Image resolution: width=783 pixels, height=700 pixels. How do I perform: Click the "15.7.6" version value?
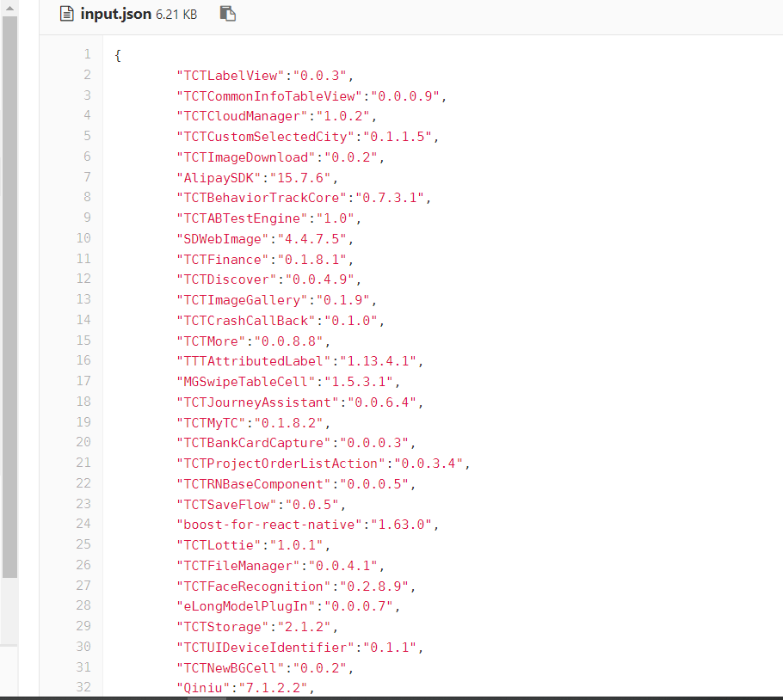[300, 178]
